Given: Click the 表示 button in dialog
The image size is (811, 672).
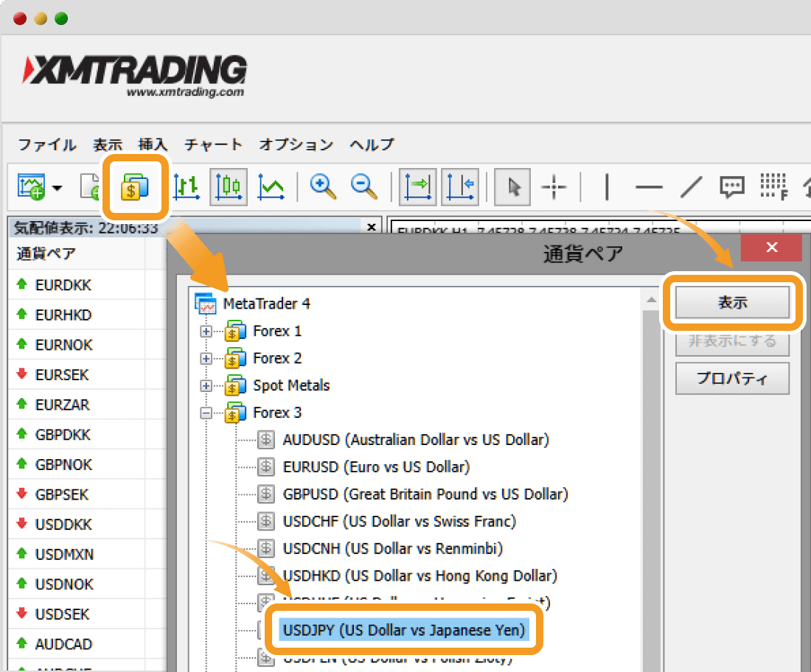Looking at the screenshot, I should click(x=732, y=302).
